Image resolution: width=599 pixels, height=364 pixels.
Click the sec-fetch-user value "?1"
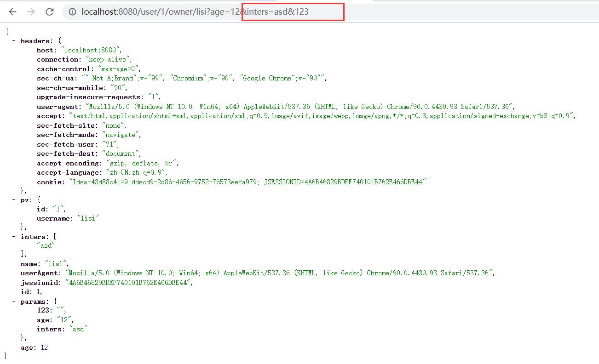(109, 144)
